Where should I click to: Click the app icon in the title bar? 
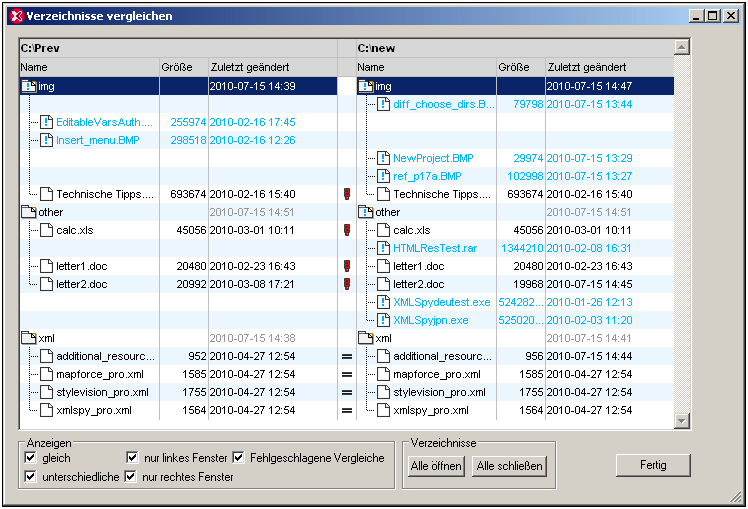pyautogui.click(x=15, y=16)
